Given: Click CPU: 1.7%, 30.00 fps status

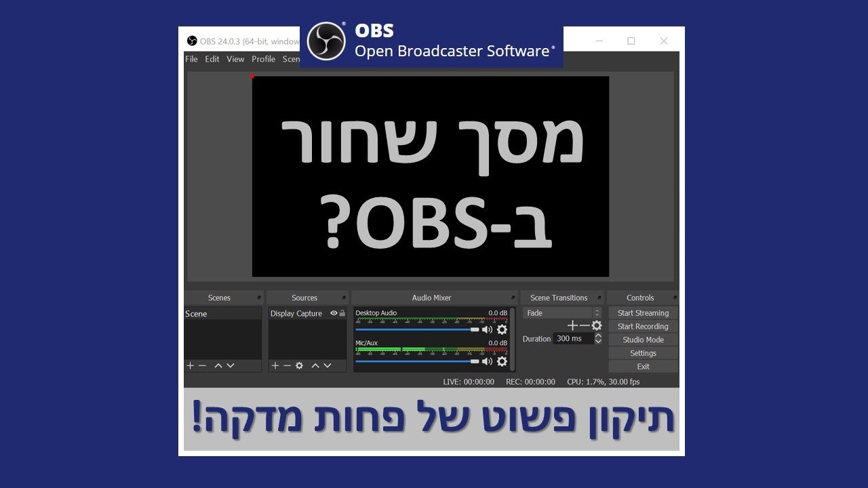Looking at the screenshot, I should pyautogui.click(x=604, y=382).
